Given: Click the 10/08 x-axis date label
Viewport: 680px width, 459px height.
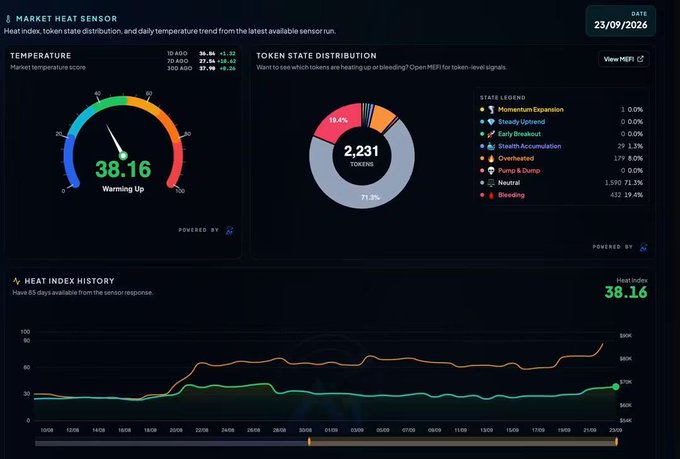Looking at the screenshot, I should click(x=47, y=430).
